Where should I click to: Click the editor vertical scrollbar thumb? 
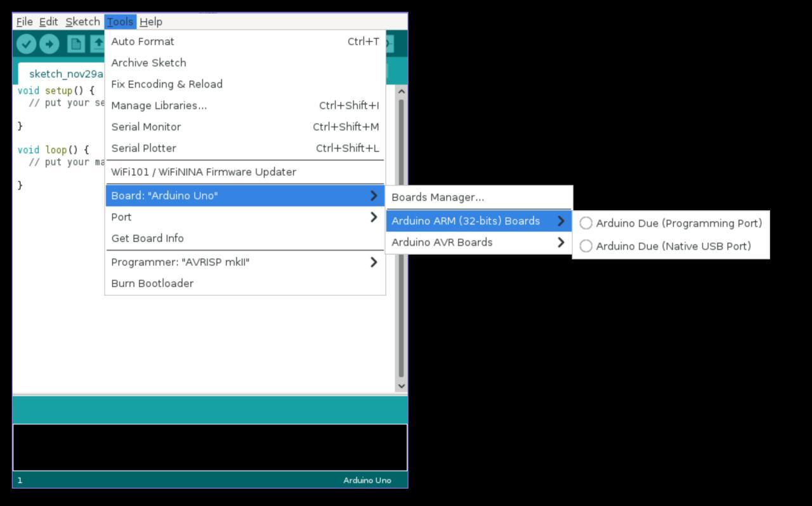[401, 238]
